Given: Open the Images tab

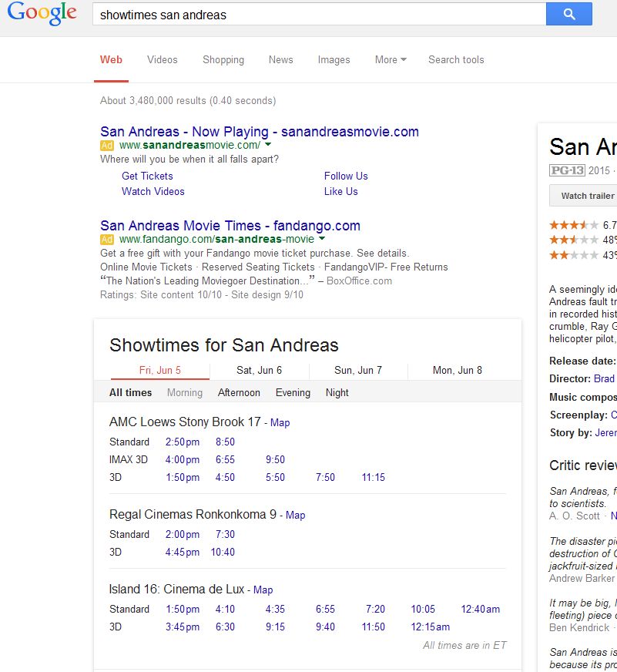Looking at the screenshot, I should 334,59.
